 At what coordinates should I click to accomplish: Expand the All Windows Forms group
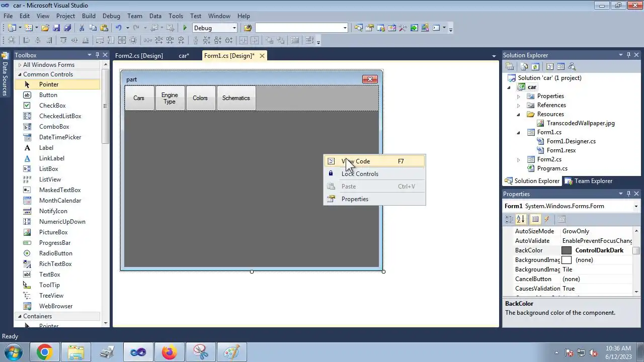[x=20, y=65]
